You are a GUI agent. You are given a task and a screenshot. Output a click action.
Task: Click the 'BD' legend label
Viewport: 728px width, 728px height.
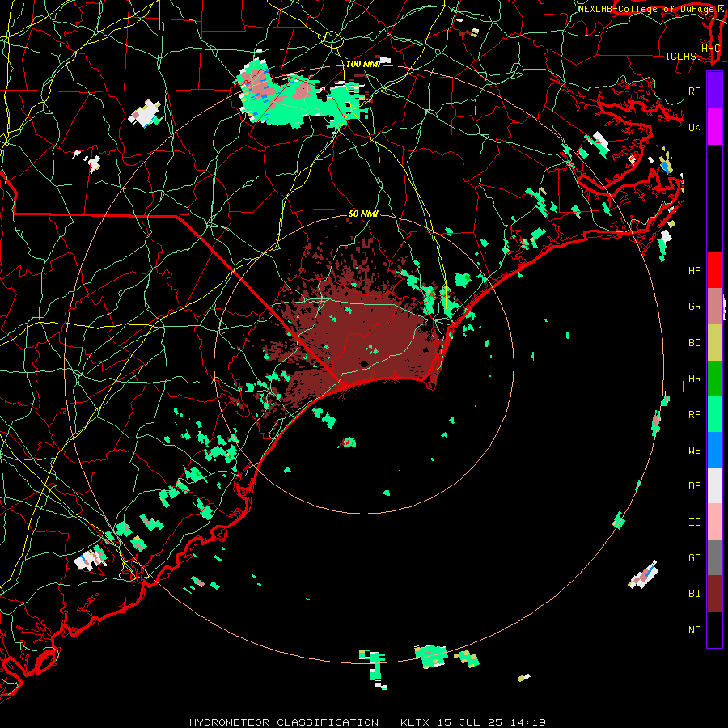point(694,343)
